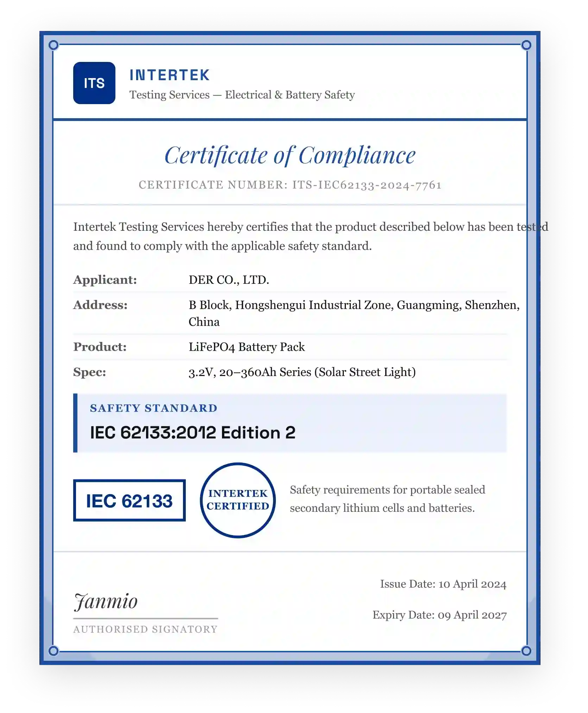The height and width of the screenshot is (713, 588).
Task: Select the INTERTEK header name
Action: 170,75
